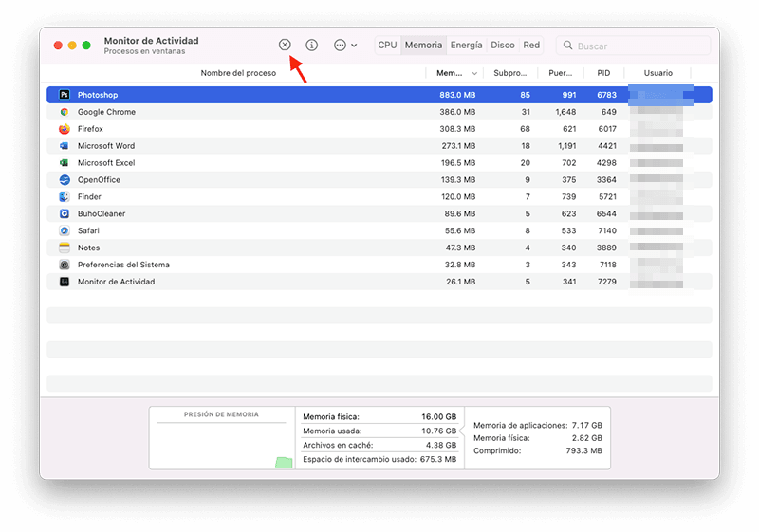The height and width of the screenshot is (532, 759).
Task: Click the Safari compass icon
Action: tap(65, 230)
